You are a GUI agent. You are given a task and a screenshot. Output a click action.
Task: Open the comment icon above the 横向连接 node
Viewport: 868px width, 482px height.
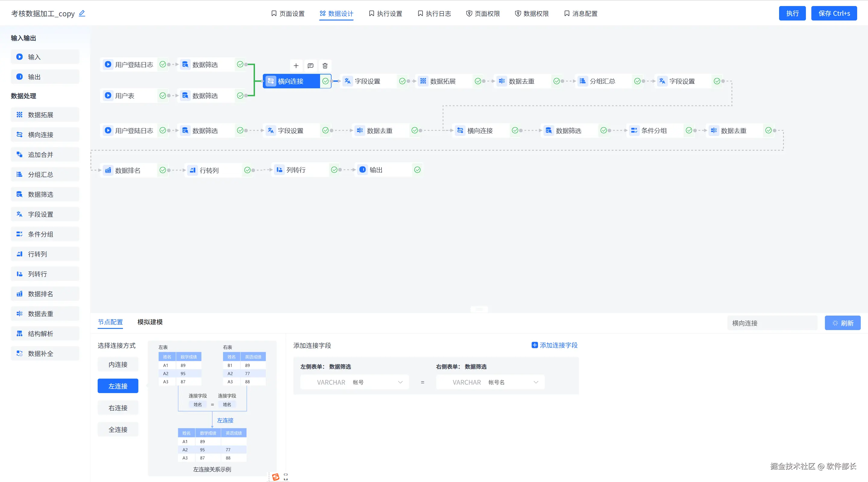coord(310,66)
